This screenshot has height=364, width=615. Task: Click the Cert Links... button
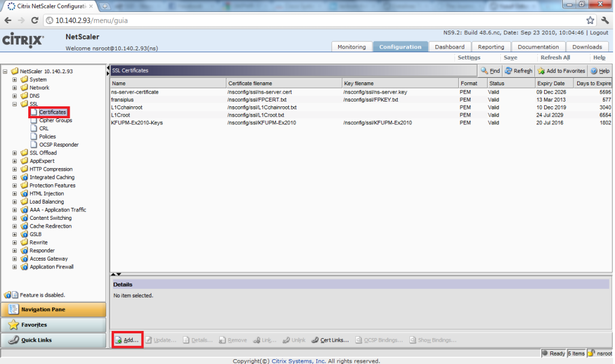coord(330,340)
